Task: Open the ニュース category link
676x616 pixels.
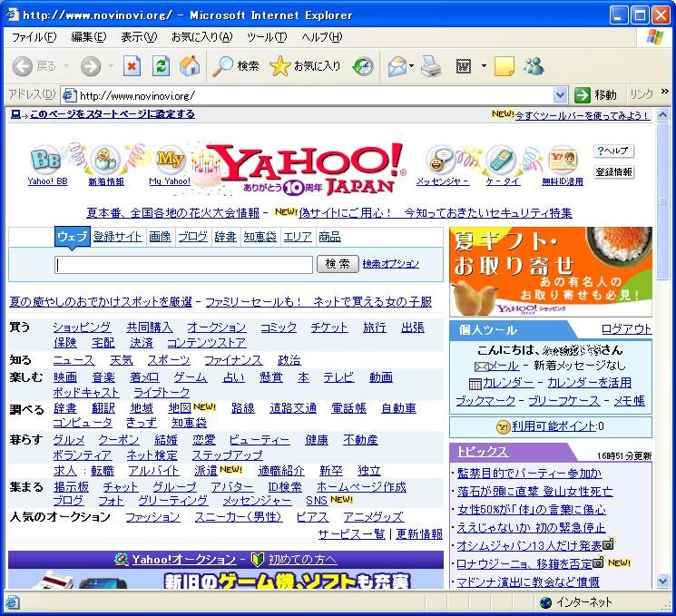Action: pyautogui.click(x=73, y=360)
